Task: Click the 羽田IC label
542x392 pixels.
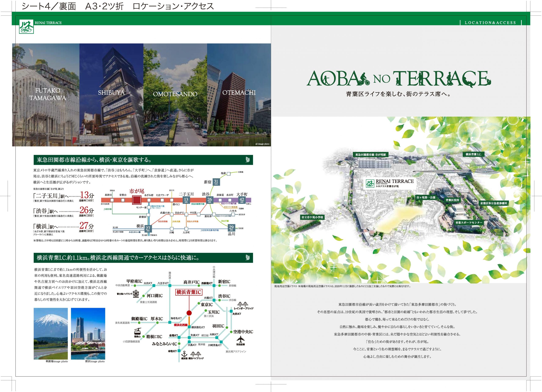Action: click(x=218, y=326)
